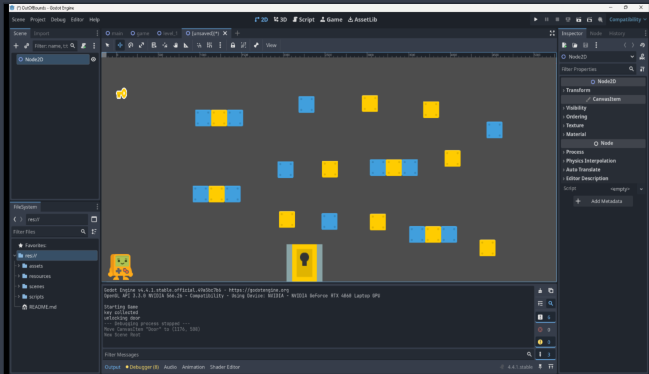The height and width of the screenshot is (374, 649).
Task: Toggle grid snapping in canvas toolbar
Action: point(210,45)
